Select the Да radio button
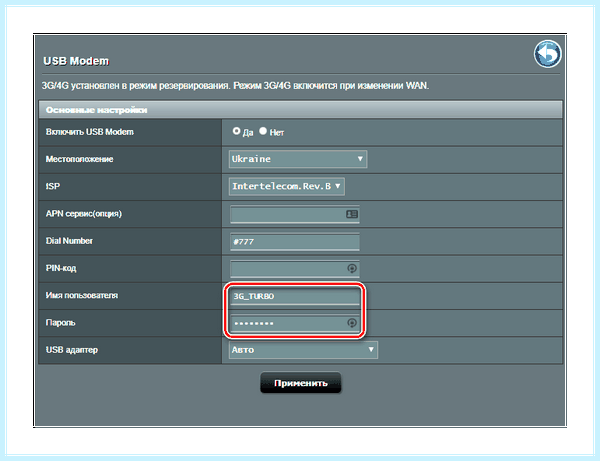Screen dimensions: 600x461 tap(236, 131)
